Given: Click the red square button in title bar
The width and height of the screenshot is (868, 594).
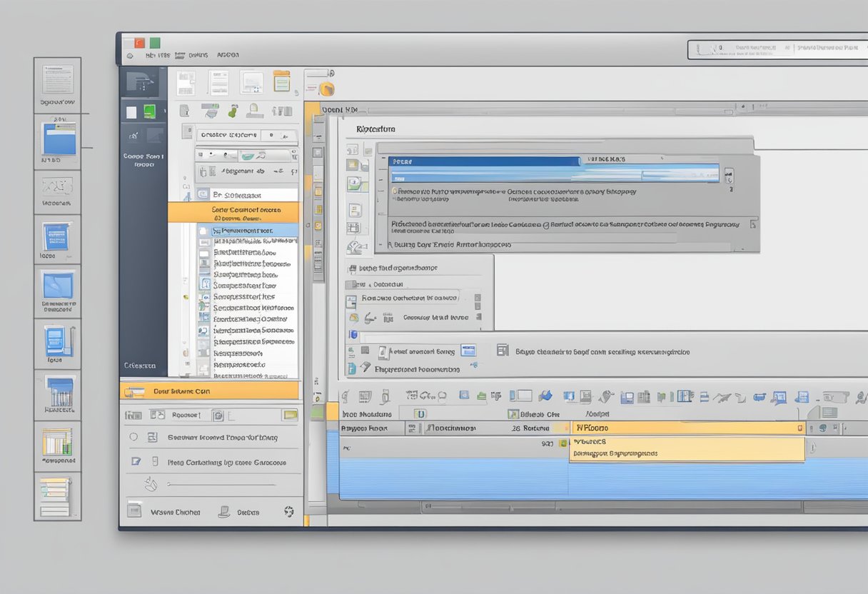Looking at the screenshot, I should (140, 43).
